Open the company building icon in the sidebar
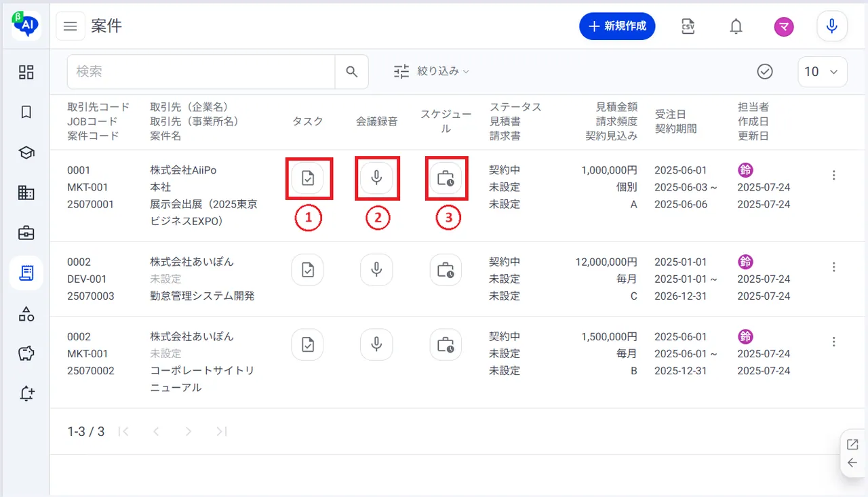Viewport: 868px width, 497px height. (26, 193)
